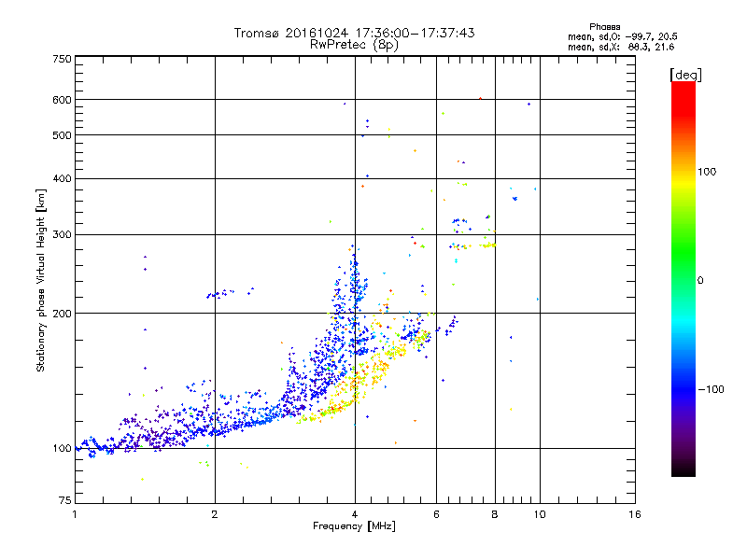747x560 pixels.
Task: Click the y-axis tick label '300'
Action: 63,234
